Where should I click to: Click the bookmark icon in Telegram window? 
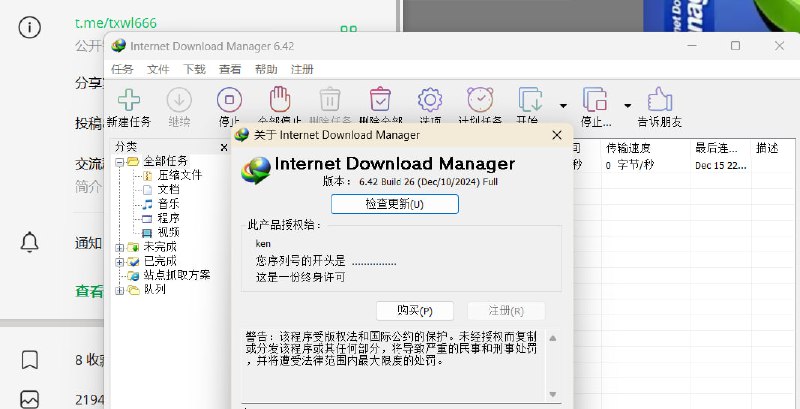point(30,360)
